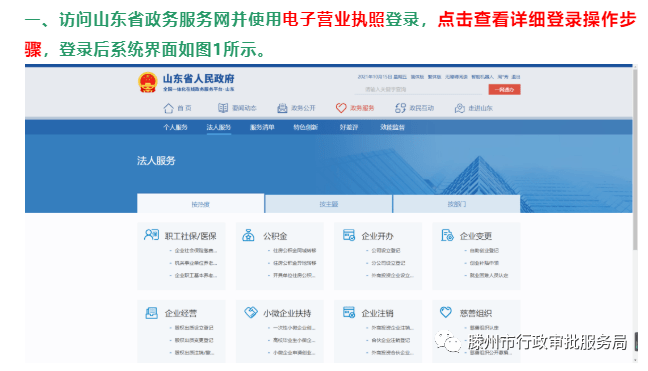Select the red heart 政务服务 icon
The width and height of the screenshot is (648, 371).
coord(341,108)
